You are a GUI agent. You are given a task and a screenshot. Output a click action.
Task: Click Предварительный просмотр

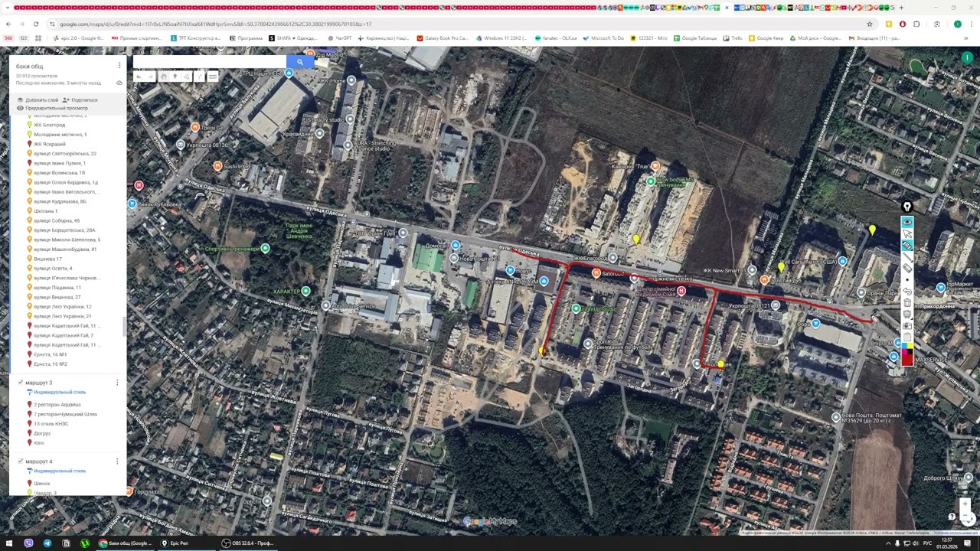tap(52, 108)
